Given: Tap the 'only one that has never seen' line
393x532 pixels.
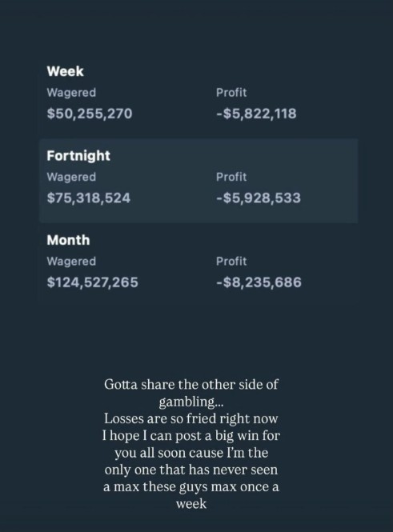Looking at the screenshot, I should [191, 470].
